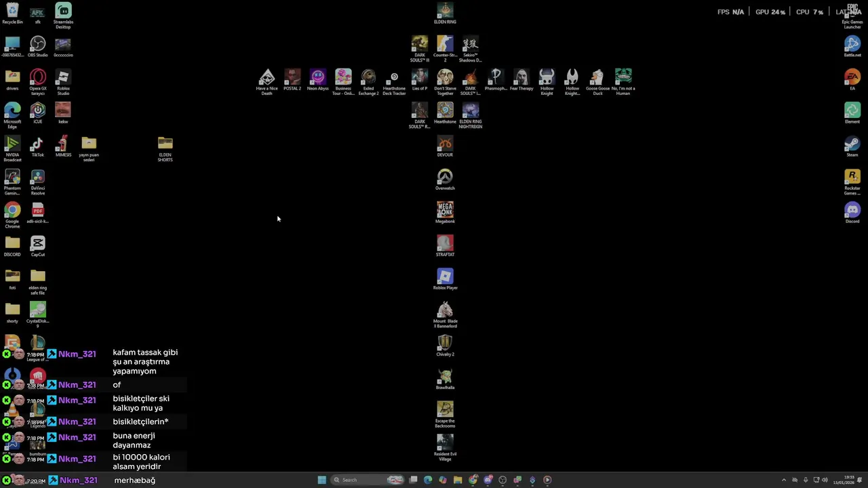The height and width of the screenshot is (488, 868).
Task: Open the DARK SOULS III shortcut
Action: click(x=420, y=49)
